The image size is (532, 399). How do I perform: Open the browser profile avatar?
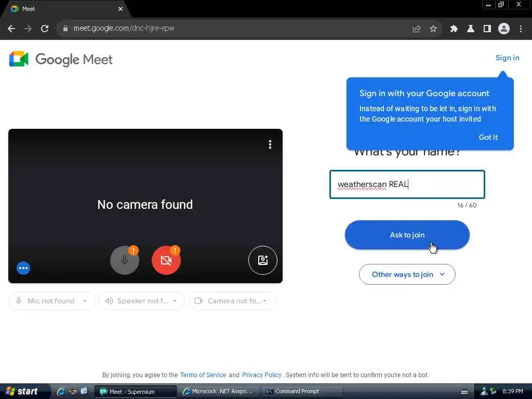click(504, 29)
